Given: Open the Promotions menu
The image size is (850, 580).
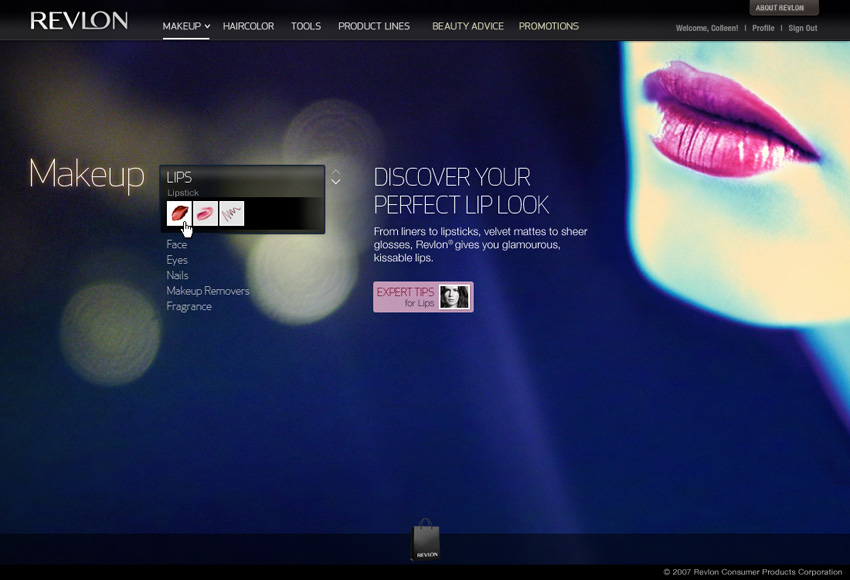Looking at the screenshot, I should [x=549, y=26].
